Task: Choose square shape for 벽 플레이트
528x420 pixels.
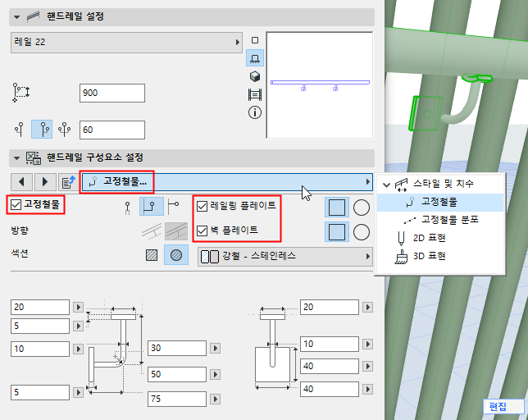Action: [337, 232]
